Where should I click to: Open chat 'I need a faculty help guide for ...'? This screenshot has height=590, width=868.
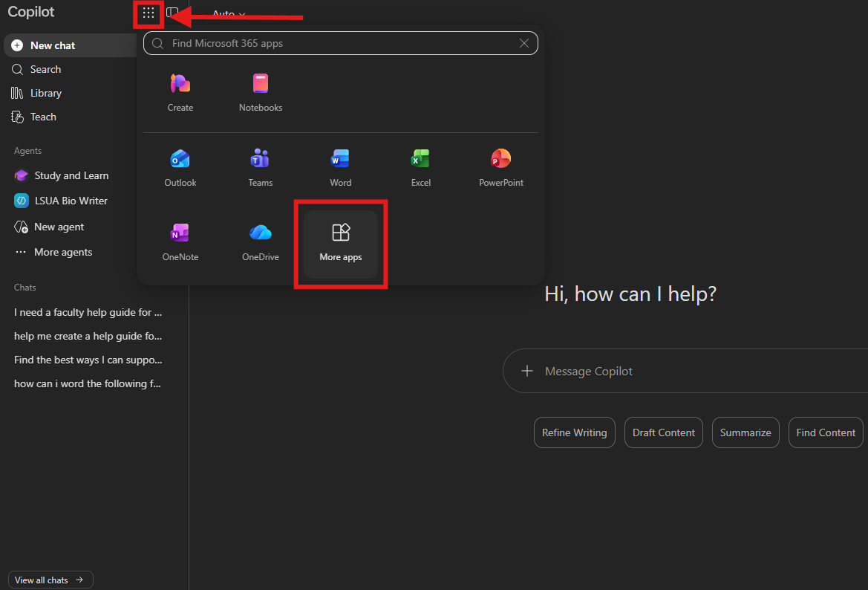pos(88,312)
